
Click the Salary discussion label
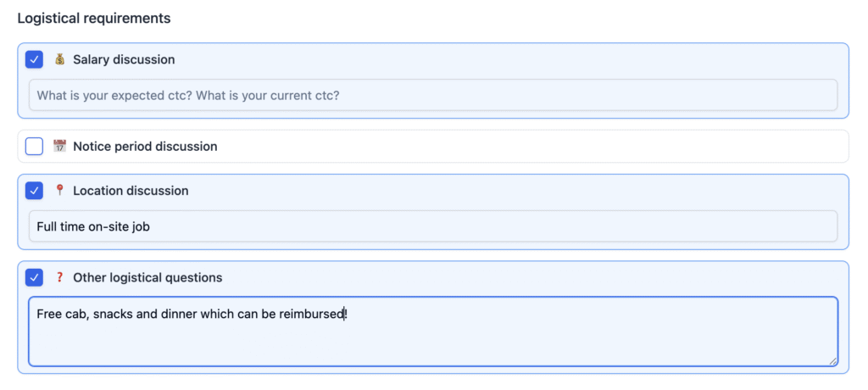pyautogui.click(x=124, y=59)
